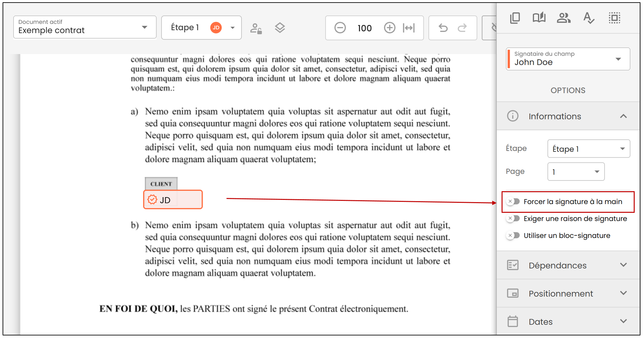The image size is (644, 338).
Task: Click the zoom in plus icon
Action: coord(389,28)
